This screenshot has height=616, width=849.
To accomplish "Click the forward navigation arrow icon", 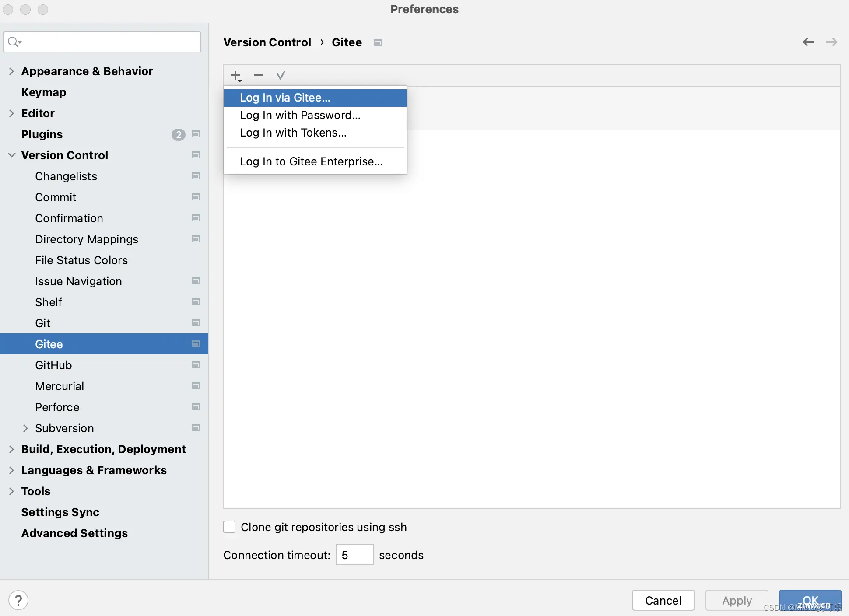I will 832,42.
